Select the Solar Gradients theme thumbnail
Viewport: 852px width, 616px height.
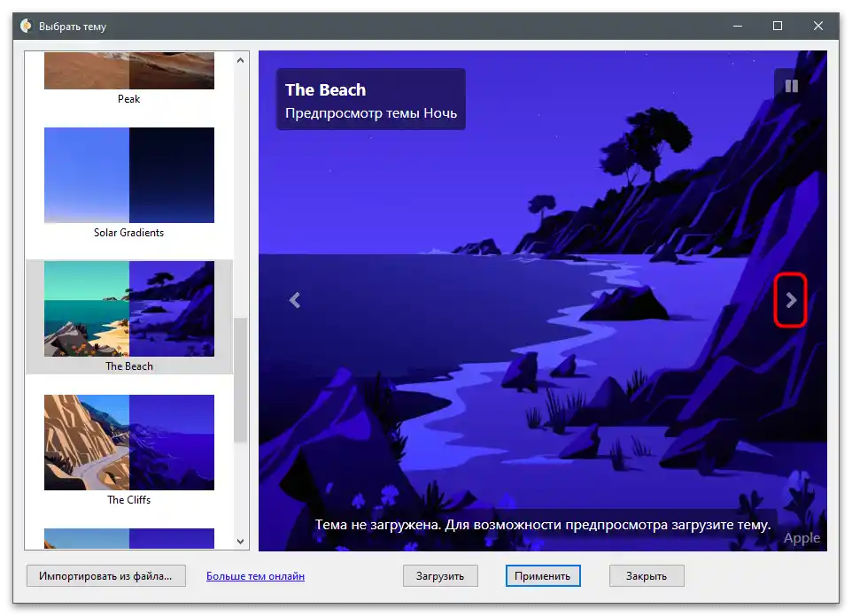pyautogui.click(x=129, y=175)
